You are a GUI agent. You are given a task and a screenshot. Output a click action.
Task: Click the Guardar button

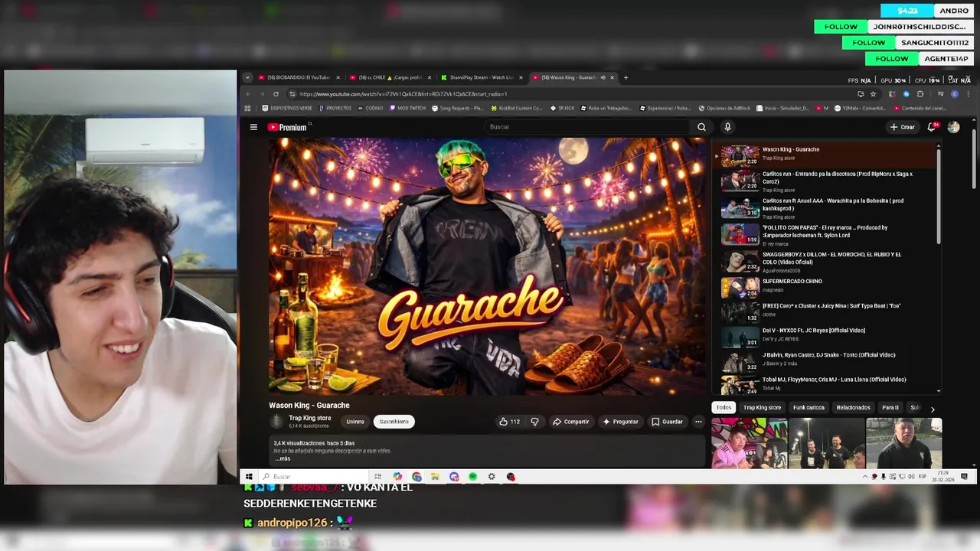(x=667, y=422)
